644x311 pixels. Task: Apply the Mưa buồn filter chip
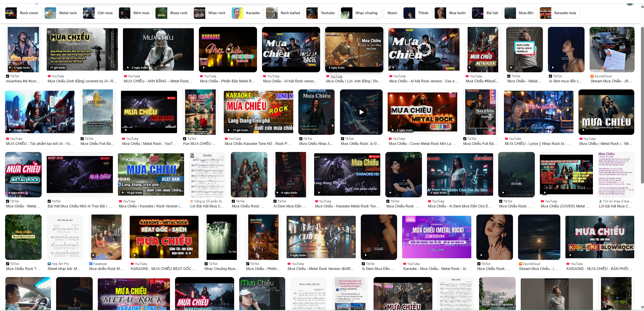(x=452, y=13)
